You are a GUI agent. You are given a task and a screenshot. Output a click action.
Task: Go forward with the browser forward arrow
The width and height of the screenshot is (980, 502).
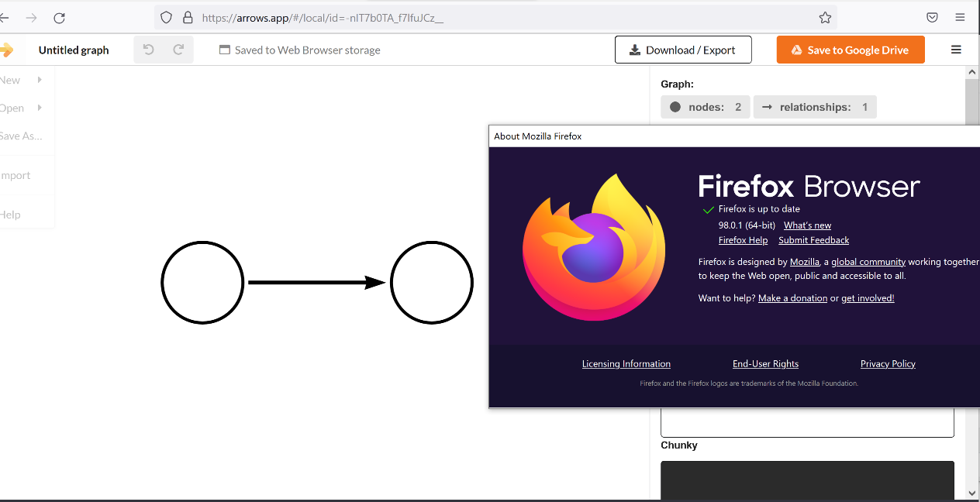[31, 17]
